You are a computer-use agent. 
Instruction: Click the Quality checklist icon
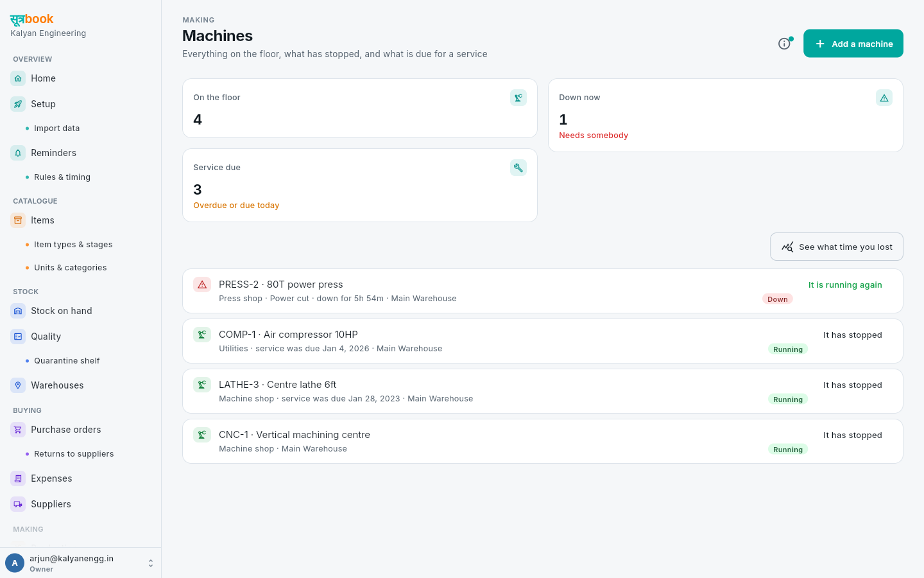[18, 337]
